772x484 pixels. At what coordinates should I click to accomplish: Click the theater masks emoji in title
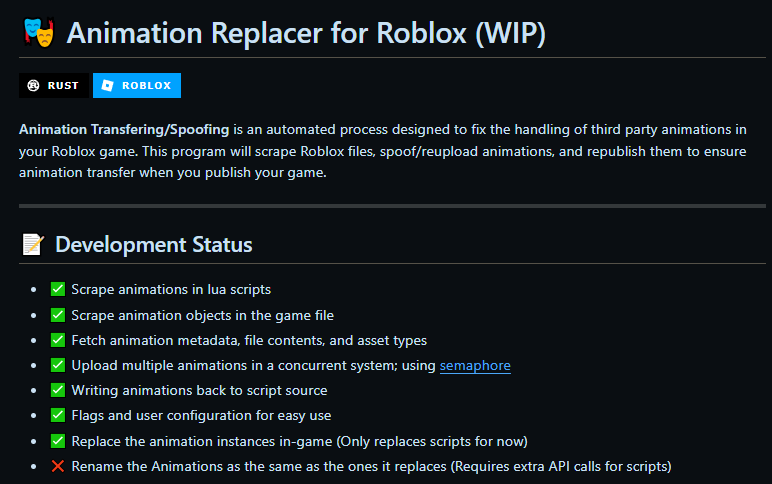point(38,32)
